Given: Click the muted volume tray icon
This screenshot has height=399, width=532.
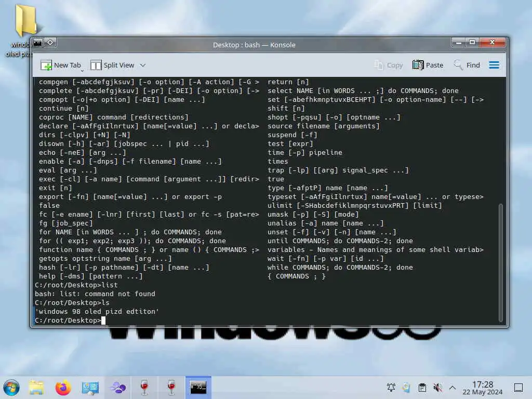Looking at the screenshot, I should coord(437,388).
